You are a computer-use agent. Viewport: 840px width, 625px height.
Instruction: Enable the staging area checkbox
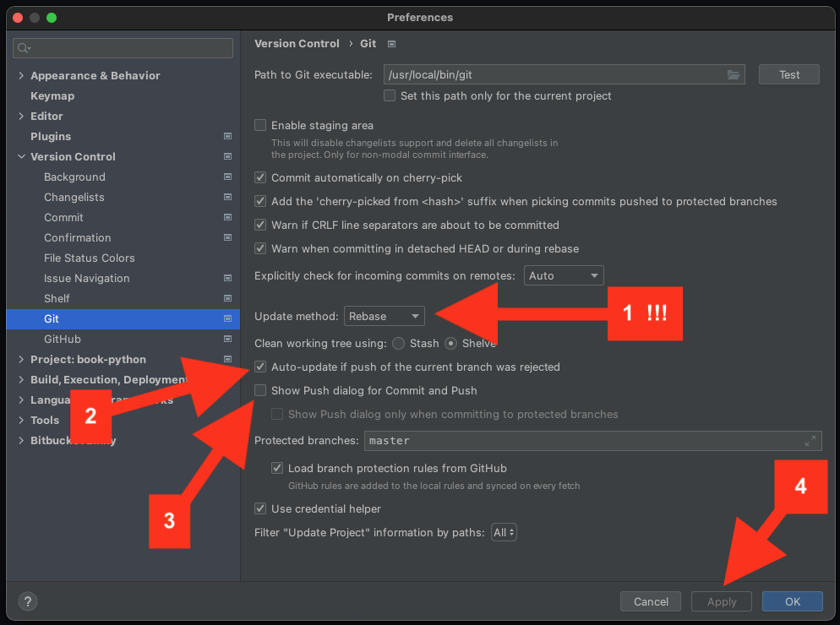[260, 125]
